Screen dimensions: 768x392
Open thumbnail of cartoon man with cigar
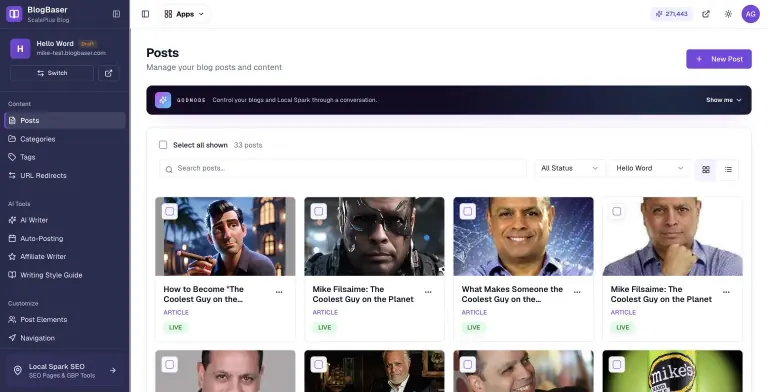click(225, 237)
